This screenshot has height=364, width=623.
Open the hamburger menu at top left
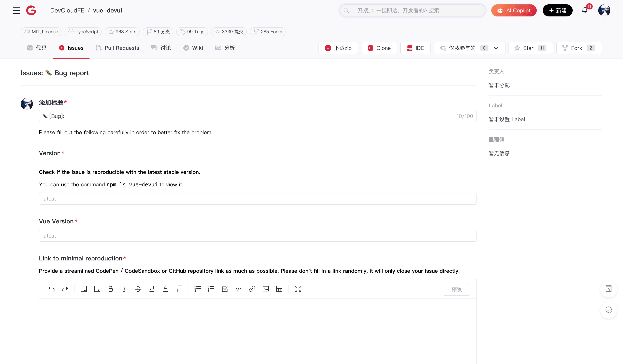17,10
